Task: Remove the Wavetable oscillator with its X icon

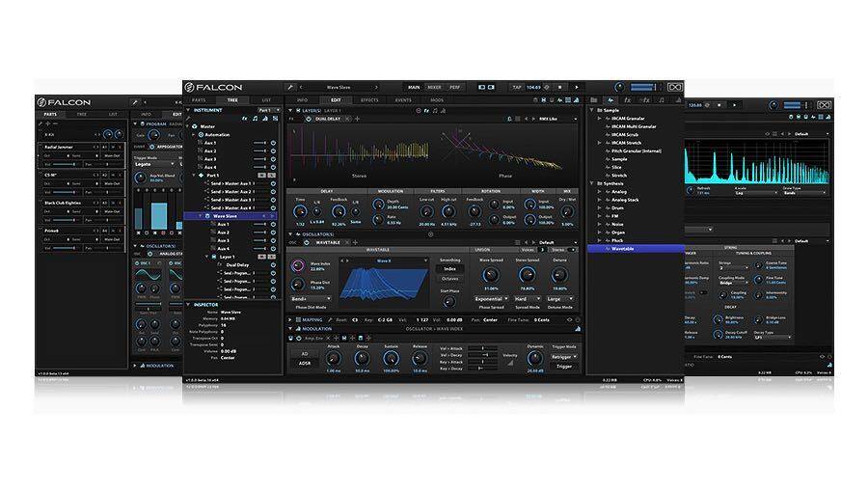Action: click(347, 242)
